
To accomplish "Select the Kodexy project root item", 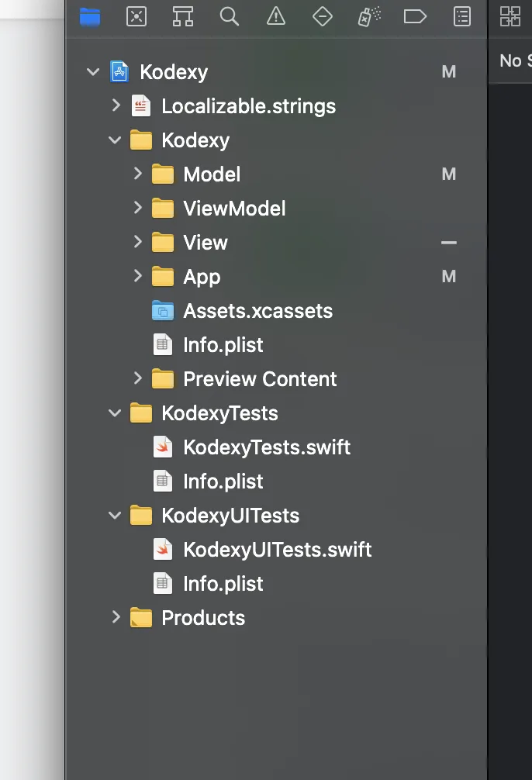I will [x=174, y=72].
